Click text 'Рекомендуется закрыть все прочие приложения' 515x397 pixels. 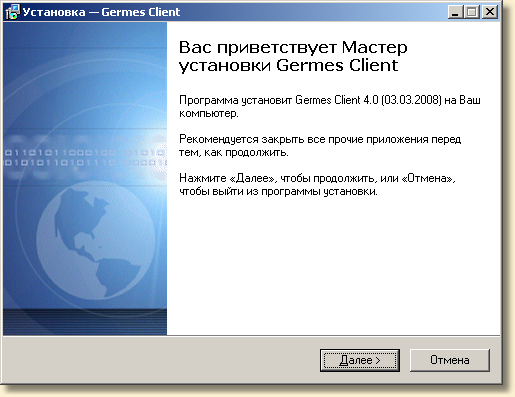pos(305,139)
